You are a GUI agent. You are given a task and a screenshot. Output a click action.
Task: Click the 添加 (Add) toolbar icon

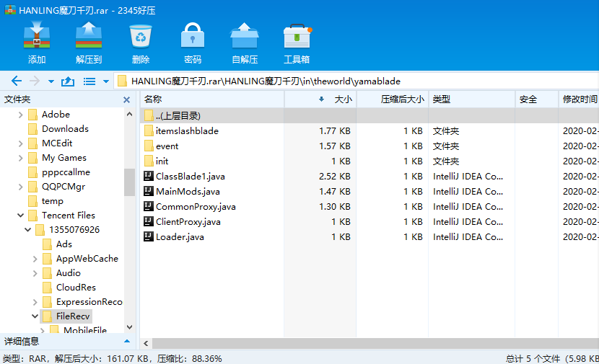pos(37,35)
